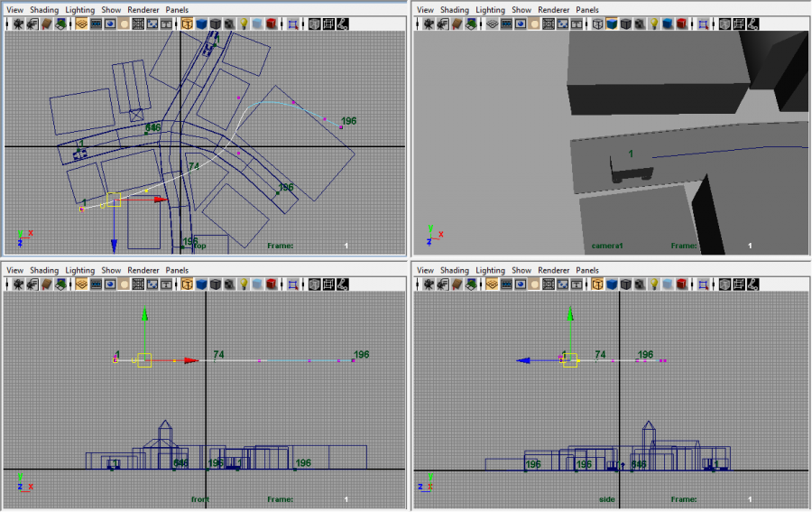
Task: Open Renderer menu in front viewport
Action: tap(143, 270)
